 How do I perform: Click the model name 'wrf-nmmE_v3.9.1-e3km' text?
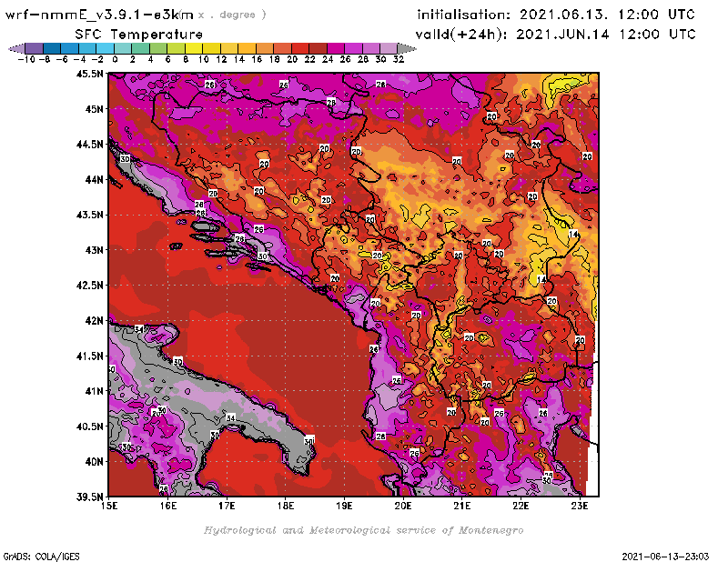tap(99, 15)
